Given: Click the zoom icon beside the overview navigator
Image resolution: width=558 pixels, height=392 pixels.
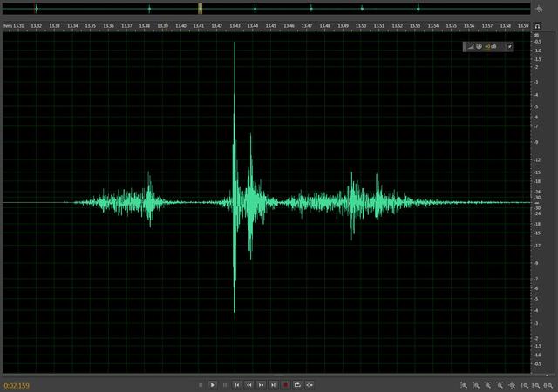Looking at the screenshot, I should pyautogui.click(x=540, y=9).
